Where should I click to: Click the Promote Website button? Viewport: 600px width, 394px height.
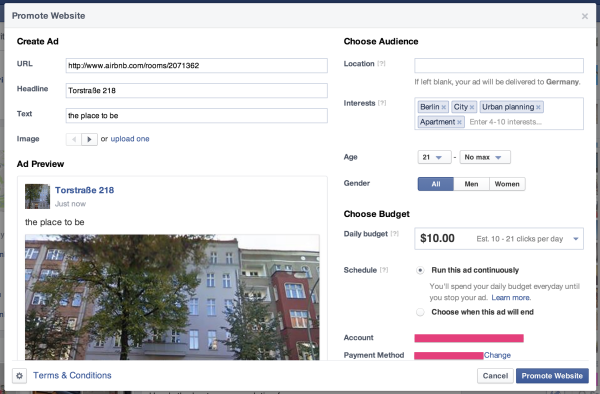pos(552,376)
